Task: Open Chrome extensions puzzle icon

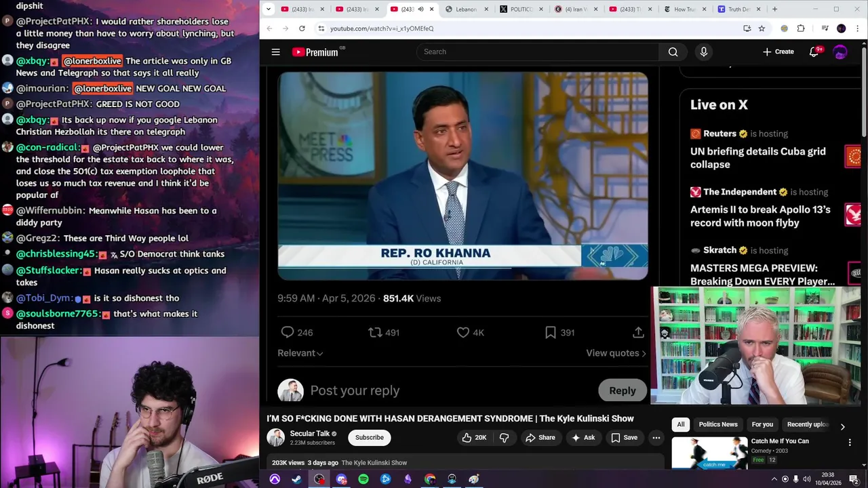Action: (801, 28)
